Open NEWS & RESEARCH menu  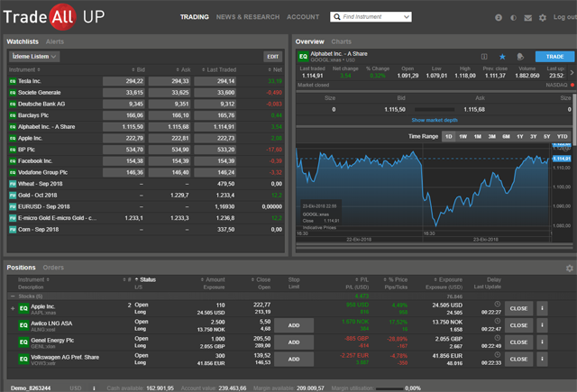pos(248,17)
